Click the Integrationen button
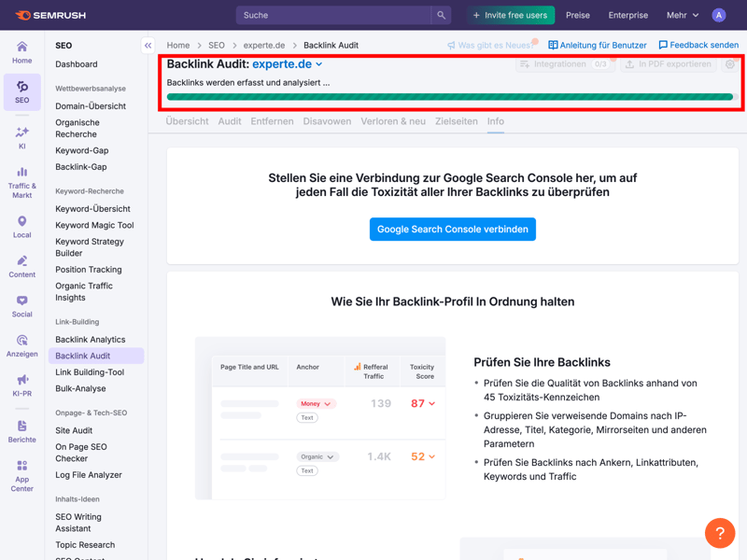Screen dimensions: 747x560 tap(565, 63)
